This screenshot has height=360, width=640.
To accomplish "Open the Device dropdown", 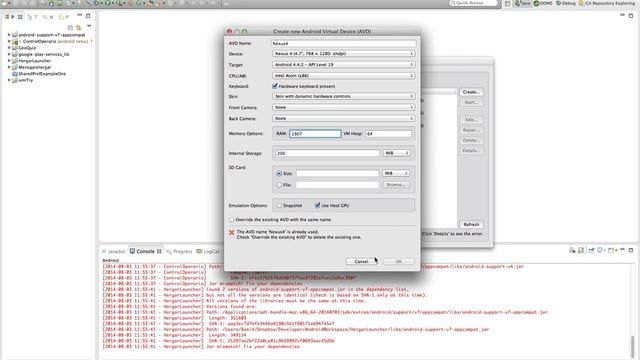I will pyautogui.click(x=344, y=54).
